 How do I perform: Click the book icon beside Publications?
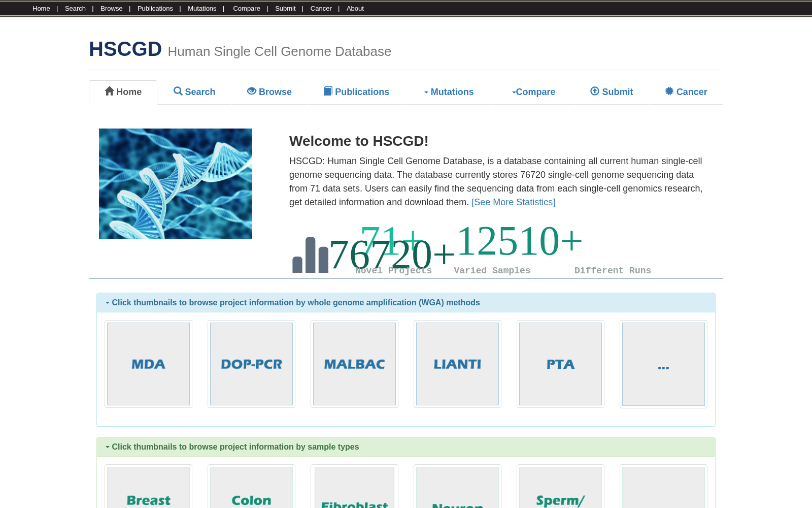(x=328, y=91)
